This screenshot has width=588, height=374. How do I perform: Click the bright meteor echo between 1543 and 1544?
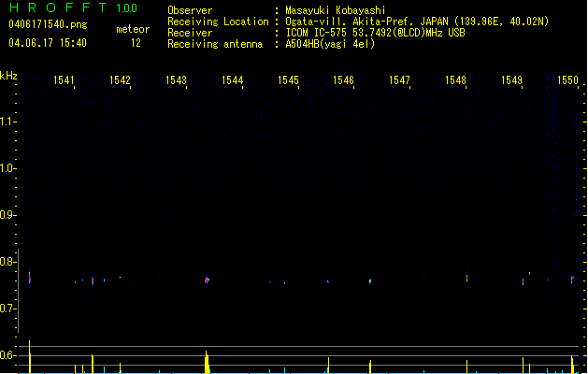207,280
